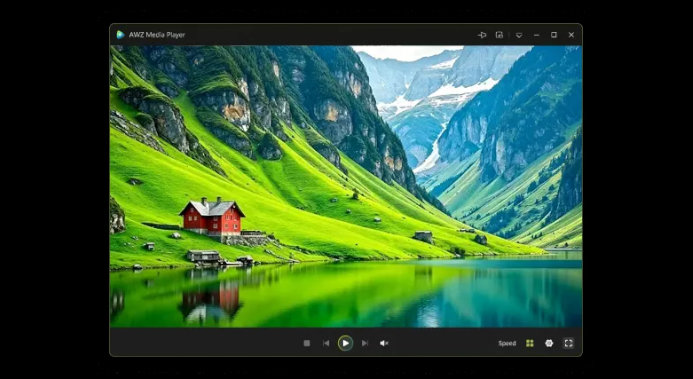Mute the audio with the speaker icon
Screen dimensions: 693x379
click(x=384, y=343)
